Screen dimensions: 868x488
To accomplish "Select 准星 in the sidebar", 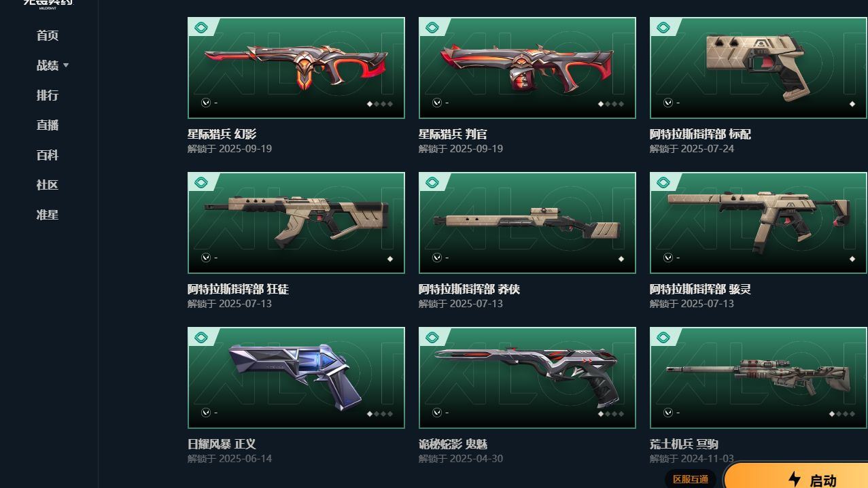I will coord(48,215).
